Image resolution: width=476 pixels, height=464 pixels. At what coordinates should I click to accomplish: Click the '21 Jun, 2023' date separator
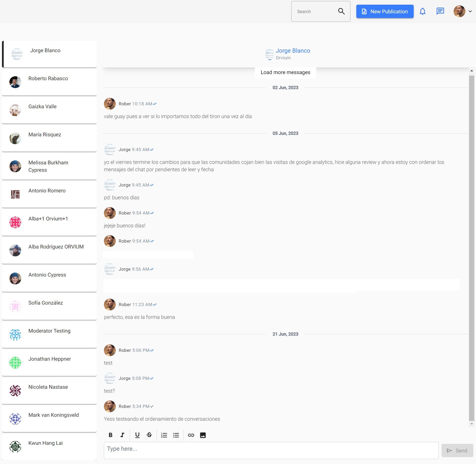(285, 334)
